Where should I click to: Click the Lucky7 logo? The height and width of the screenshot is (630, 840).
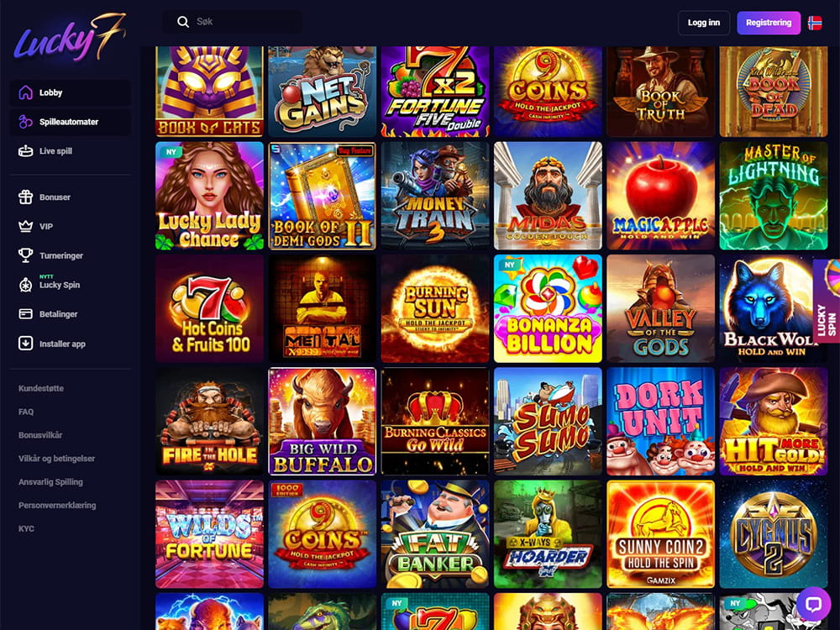pos(71,39)
